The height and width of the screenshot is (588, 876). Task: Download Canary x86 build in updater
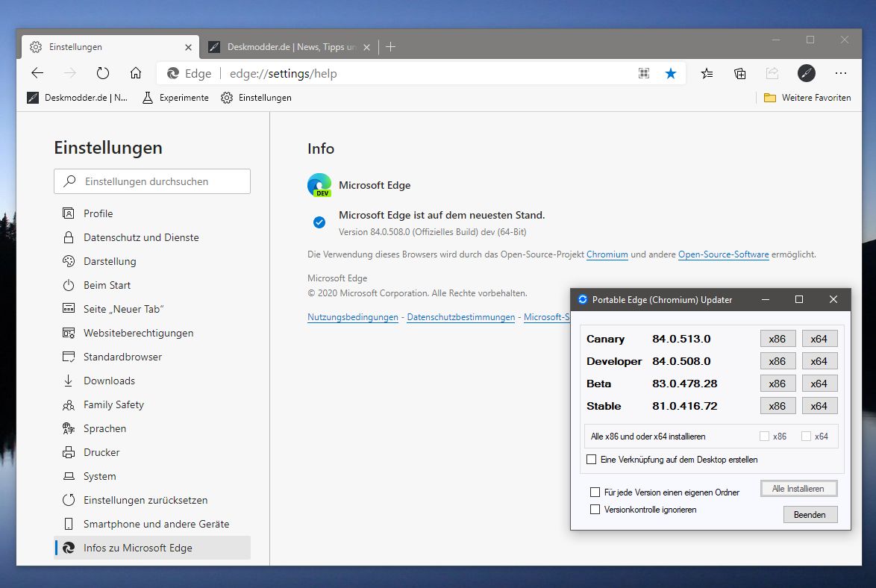pos(778,339)
